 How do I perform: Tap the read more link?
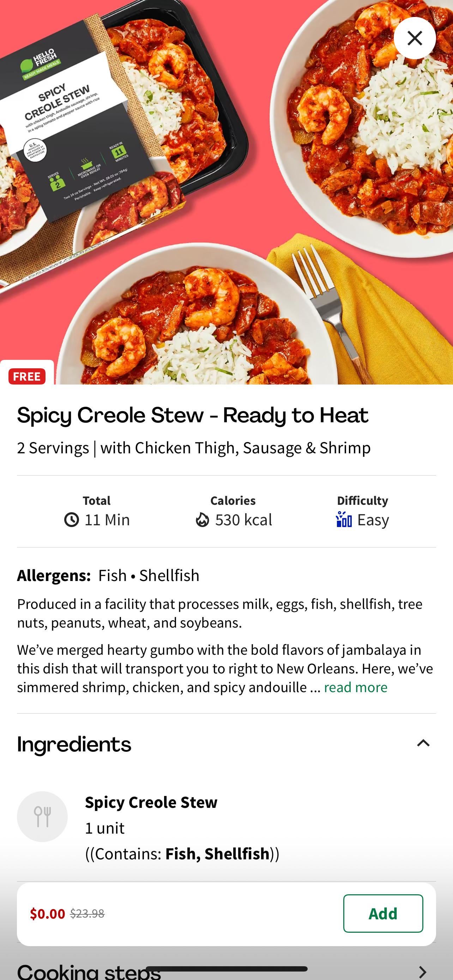pyautogui.click(x=355, y=687)
